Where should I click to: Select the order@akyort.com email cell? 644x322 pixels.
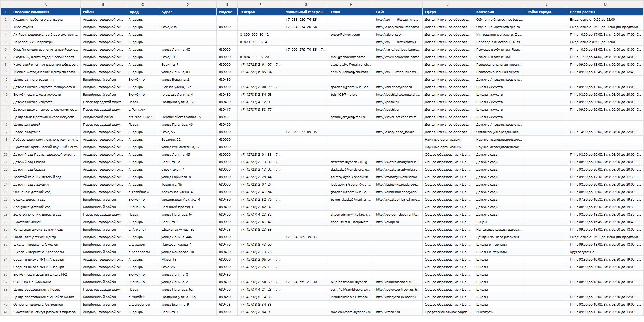[x=351, y=35]
